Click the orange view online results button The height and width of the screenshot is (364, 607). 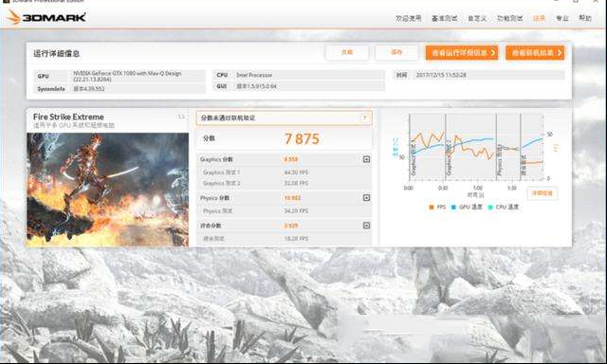pyautogui.click(x=535, y=52)
